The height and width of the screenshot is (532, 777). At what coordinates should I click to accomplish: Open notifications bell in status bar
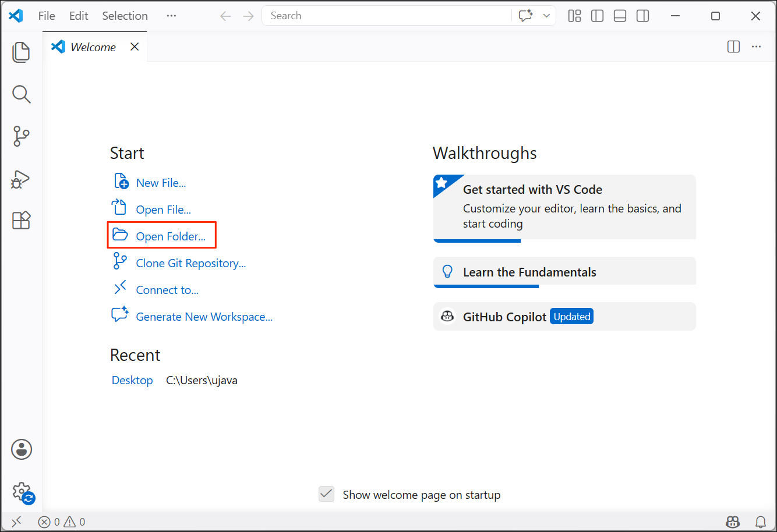[761, 522]
